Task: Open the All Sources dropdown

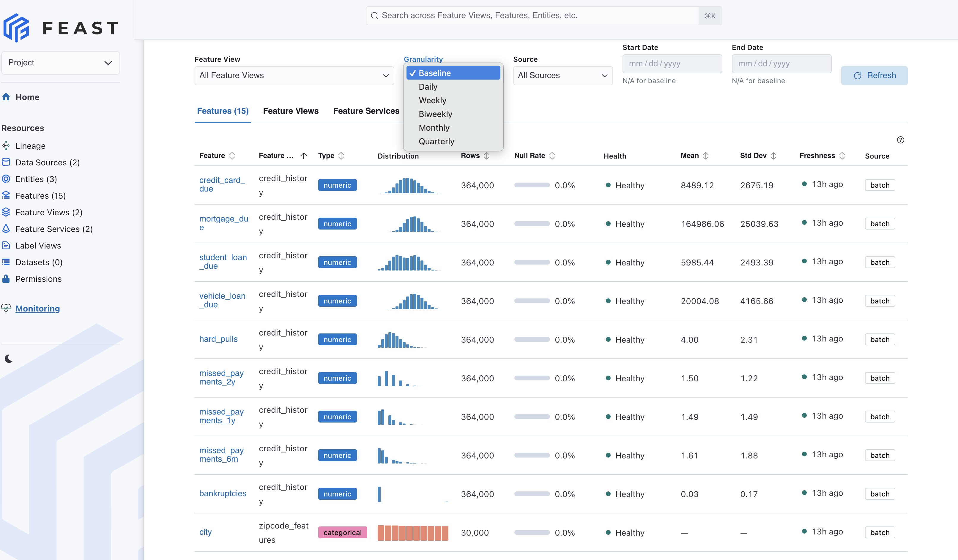Action: [x=562, y=76]
